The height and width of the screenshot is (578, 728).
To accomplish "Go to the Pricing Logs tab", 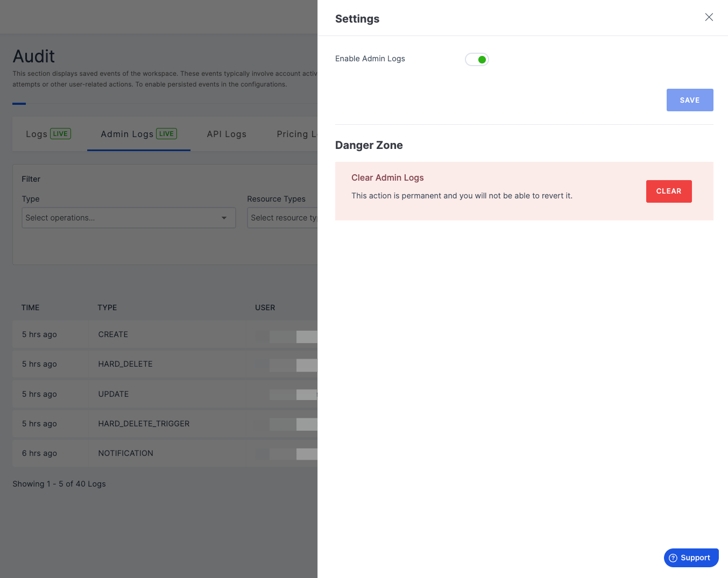I will [296, 134].
